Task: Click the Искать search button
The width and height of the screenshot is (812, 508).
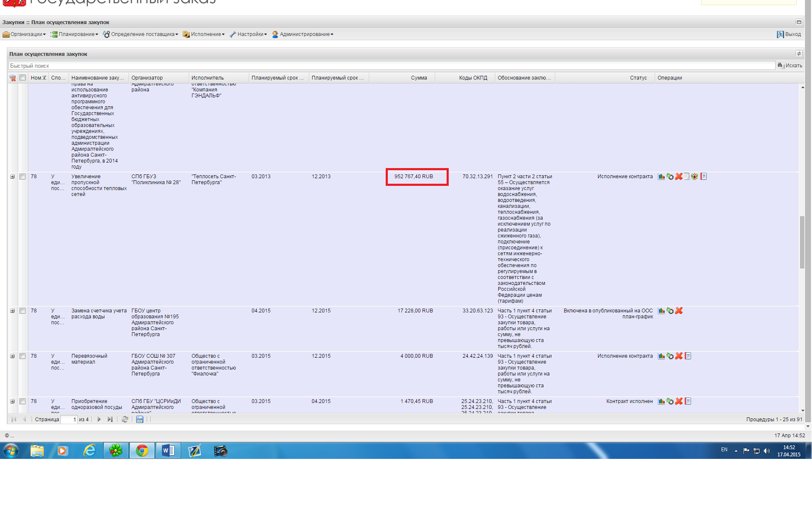Action: pyautogui.click(x=790, y=66)
